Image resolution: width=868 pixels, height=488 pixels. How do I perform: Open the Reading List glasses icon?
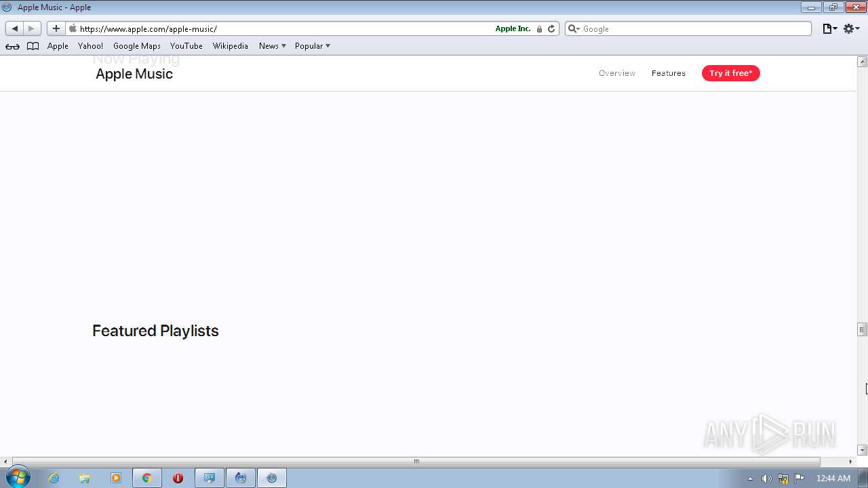point(12,46)
